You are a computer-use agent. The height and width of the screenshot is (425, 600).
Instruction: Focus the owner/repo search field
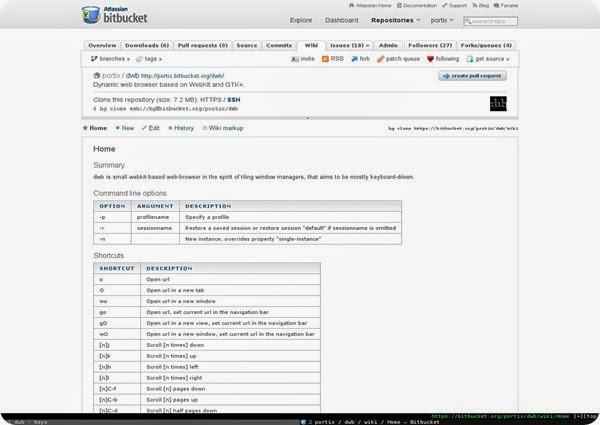point(491,21)
